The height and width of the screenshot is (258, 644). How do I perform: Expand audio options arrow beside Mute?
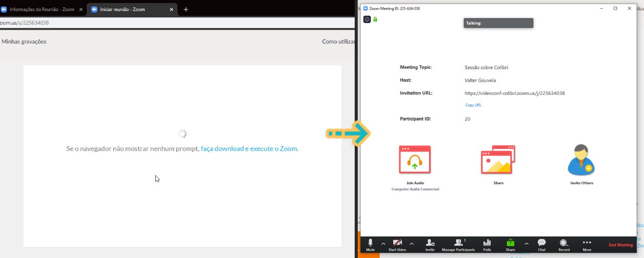(383, 244)
